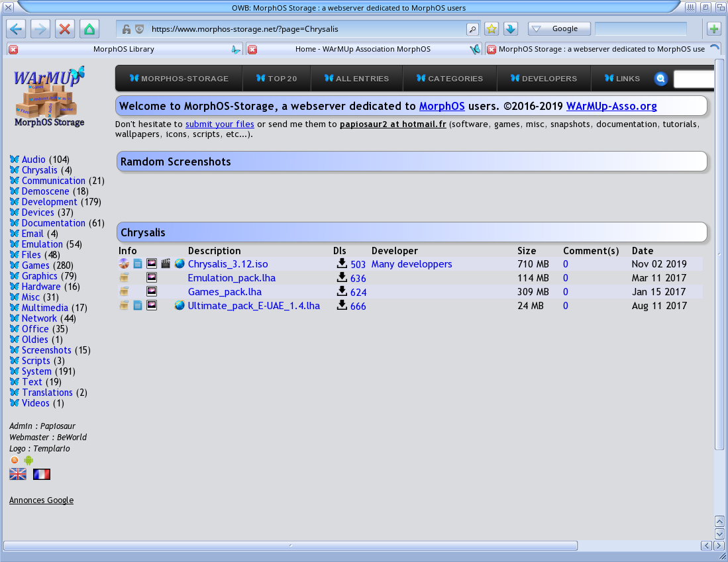This screenshot has width=728, height=562.
Task: Click the Many developpers link
Action: click(x=412, y=264)
